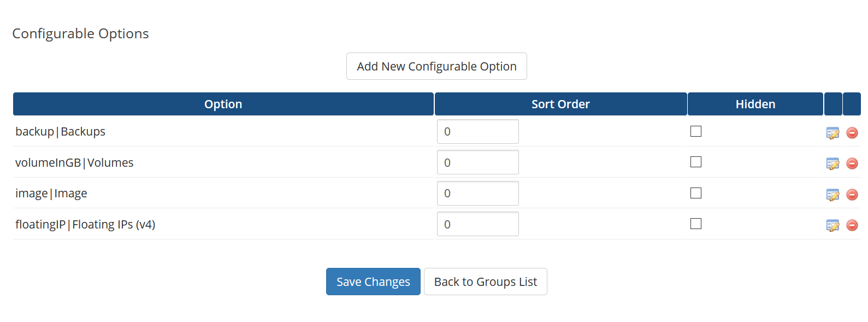This screenshot has width=868, height=322.
Task: Delete the volumeInGB|Volumes option
Action: (x=852, y=163)
